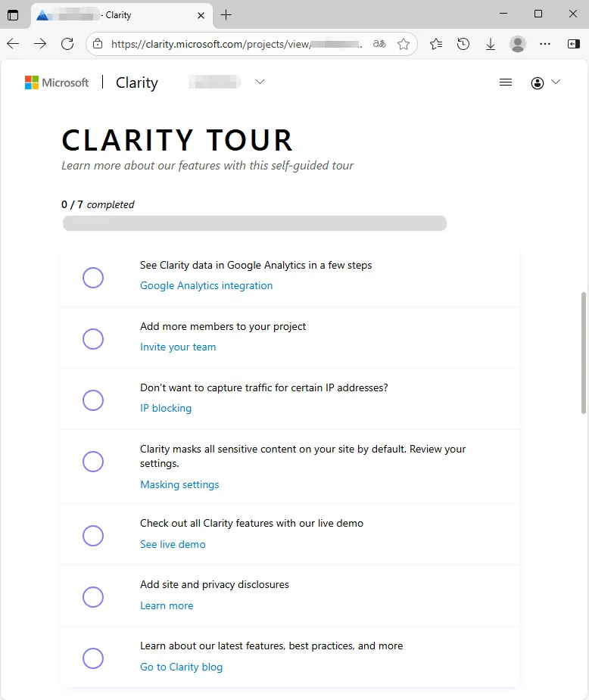Screen dimensions: 589x700
Task: Follow the Masking settings link
Action: pos(179,484)
